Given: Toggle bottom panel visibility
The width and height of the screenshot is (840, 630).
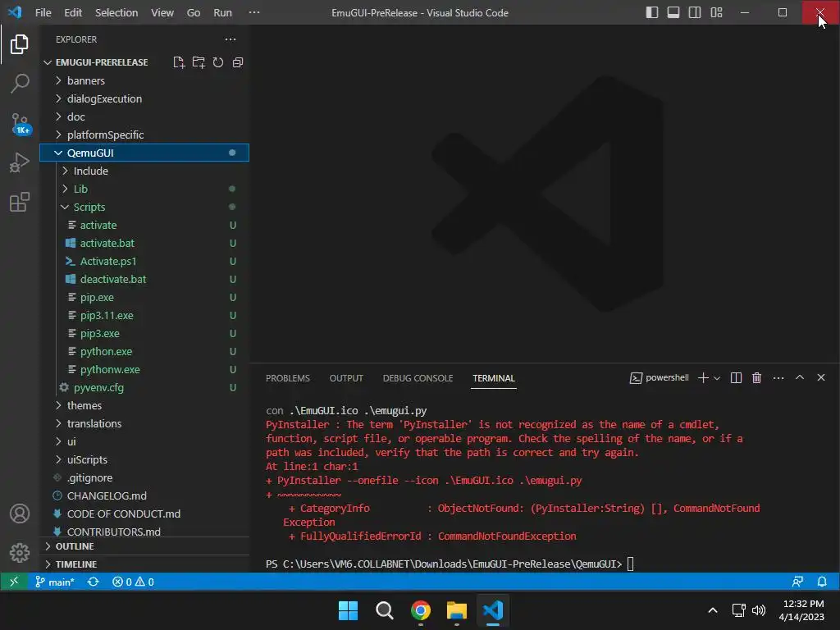Looking at the screenshot, I should coord(673,12).
